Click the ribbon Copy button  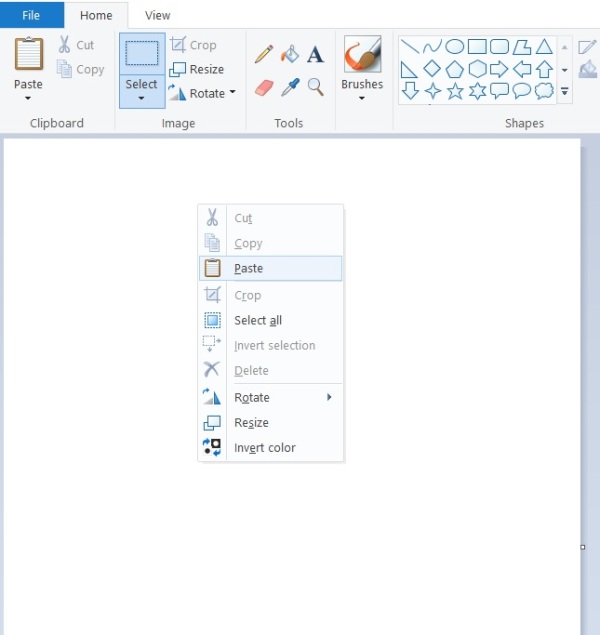(x=81, y=69)
